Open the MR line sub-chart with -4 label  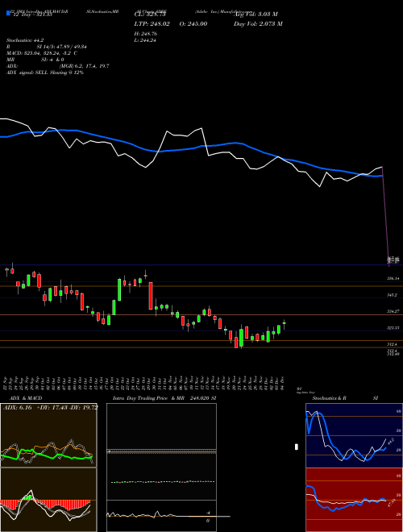161,516
